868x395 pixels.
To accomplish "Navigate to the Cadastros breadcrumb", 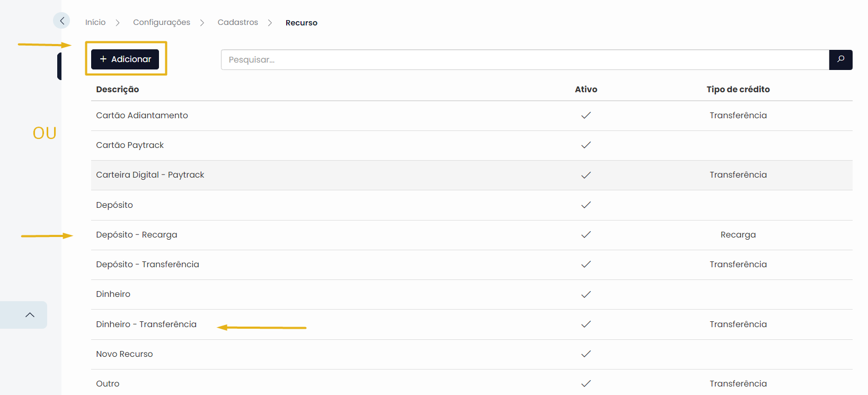I will 238,22.
